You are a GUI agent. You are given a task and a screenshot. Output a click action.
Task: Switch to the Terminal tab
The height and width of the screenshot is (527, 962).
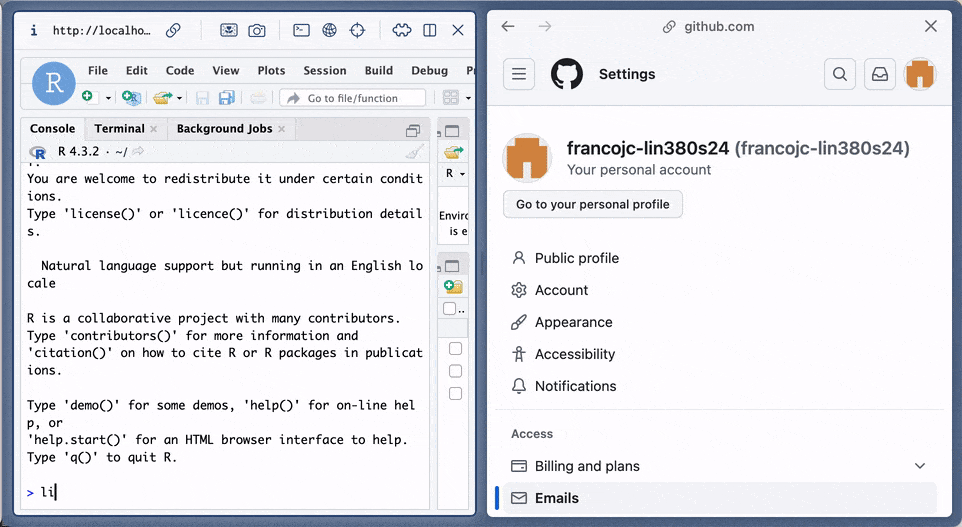pos(119,129)
